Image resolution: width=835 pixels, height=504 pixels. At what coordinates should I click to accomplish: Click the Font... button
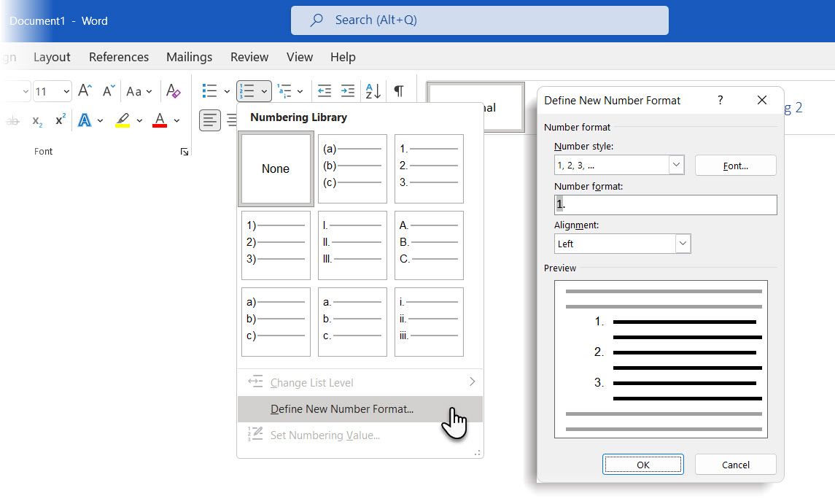pyautogui.click(x=735, y=166)
